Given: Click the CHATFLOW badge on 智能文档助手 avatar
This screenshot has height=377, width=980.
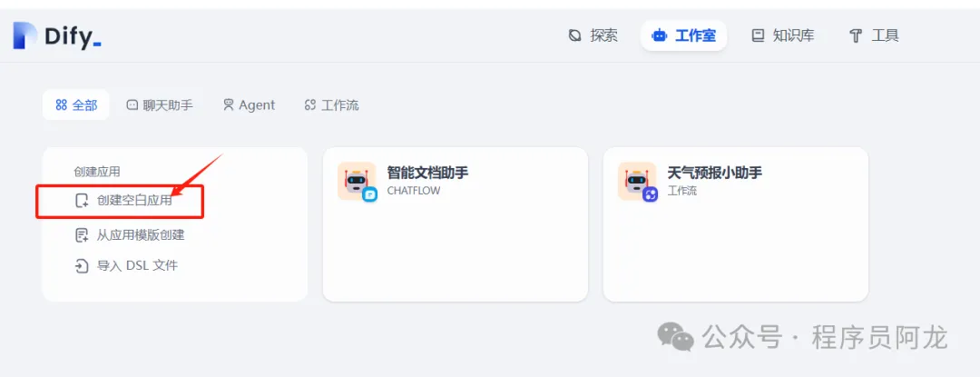Looking at the screenshot, I should pos(370,194).
